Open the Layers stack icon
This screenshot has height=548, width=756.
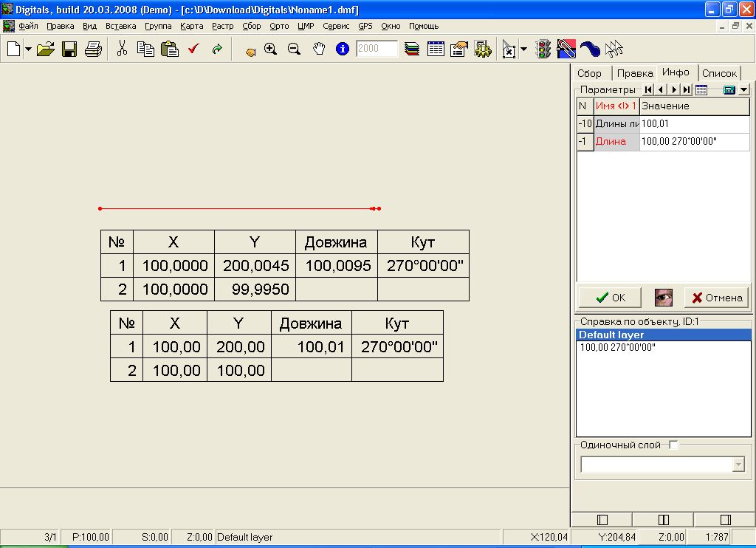tap(412, 49)
